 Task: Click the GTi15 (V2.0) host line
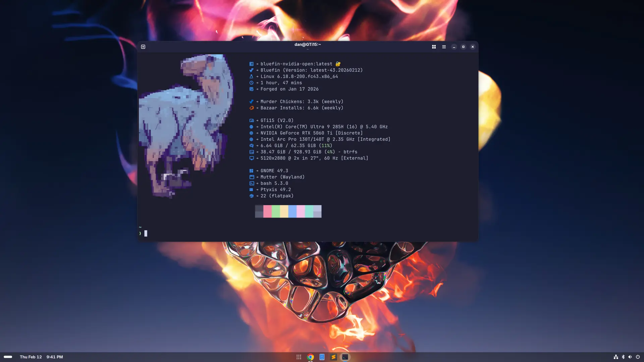(x=277, y=120)
